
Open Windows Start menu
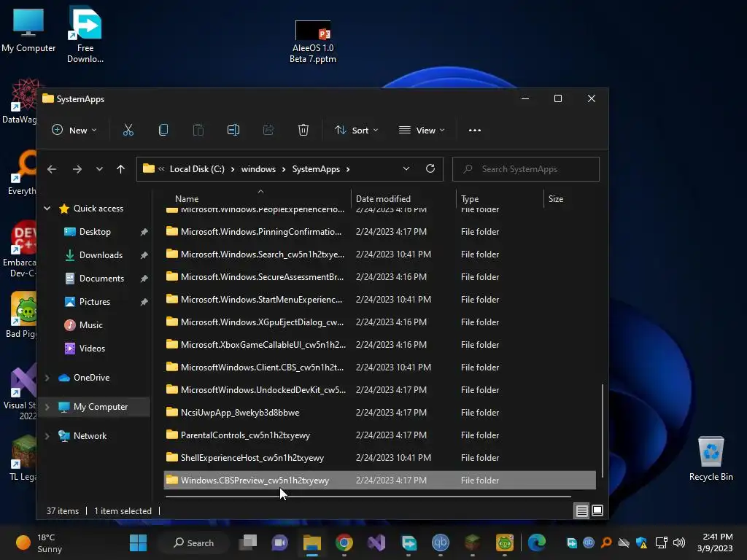pyautogui.click(x=138, y=542)
